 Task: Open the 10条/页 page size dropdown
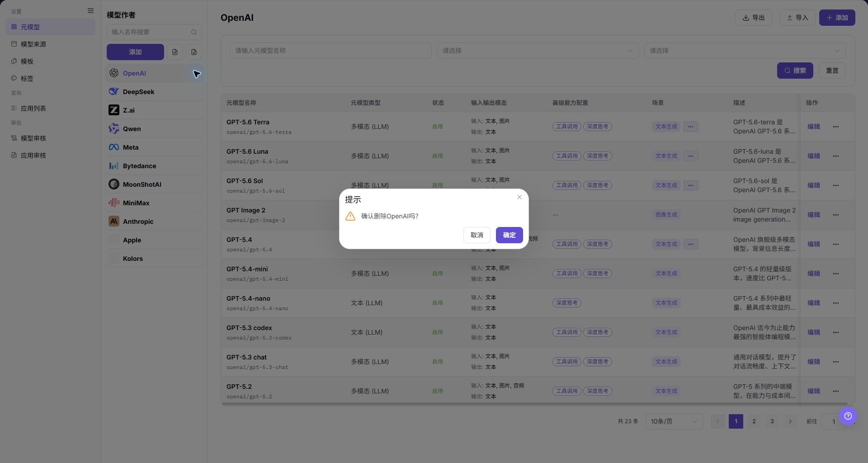click(674, 421)
